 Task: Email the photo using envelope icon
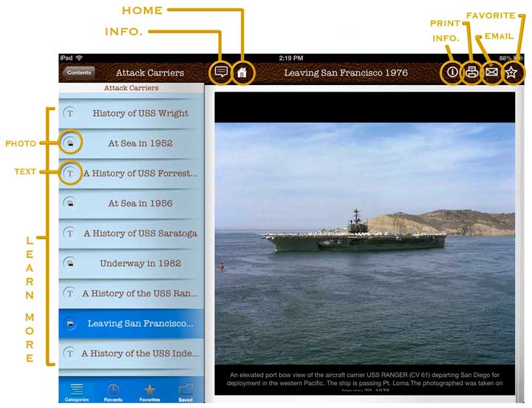click(491, 72)
